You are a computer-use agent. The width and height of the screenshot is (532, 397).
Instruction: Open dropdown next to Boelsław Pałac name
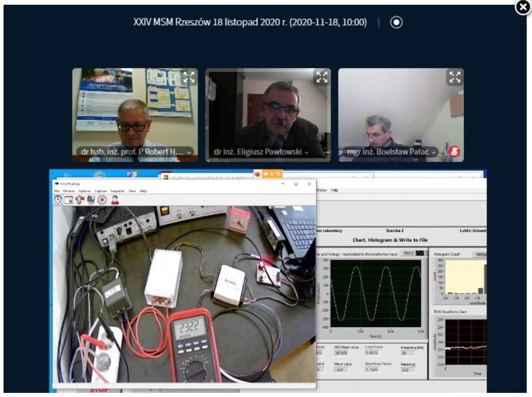[x=434, y=152]
